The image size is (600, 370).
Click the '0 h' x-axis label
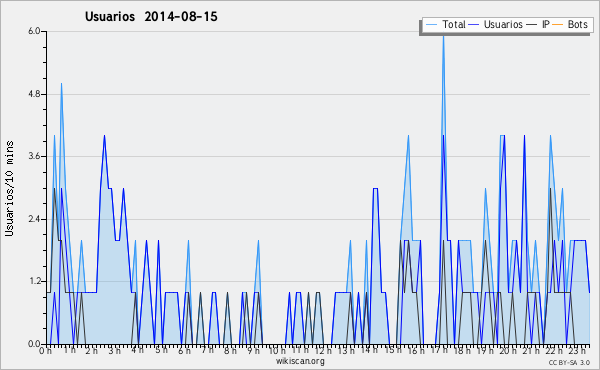tap(46, 350)
